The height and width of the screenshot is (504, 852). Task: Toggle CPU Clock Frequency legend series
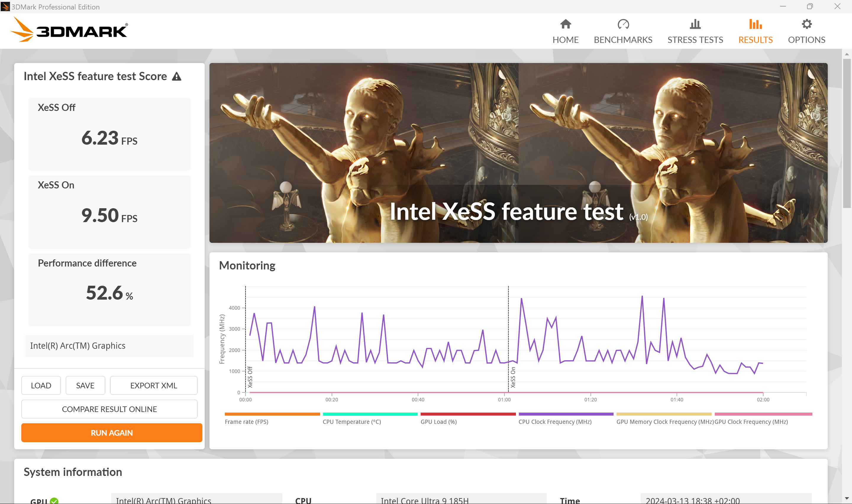tap(555, 422)
